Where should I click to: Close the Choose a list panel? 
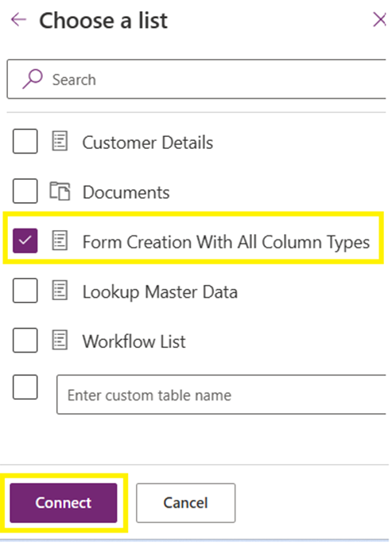pyautogui.click(x=379, y=19)
